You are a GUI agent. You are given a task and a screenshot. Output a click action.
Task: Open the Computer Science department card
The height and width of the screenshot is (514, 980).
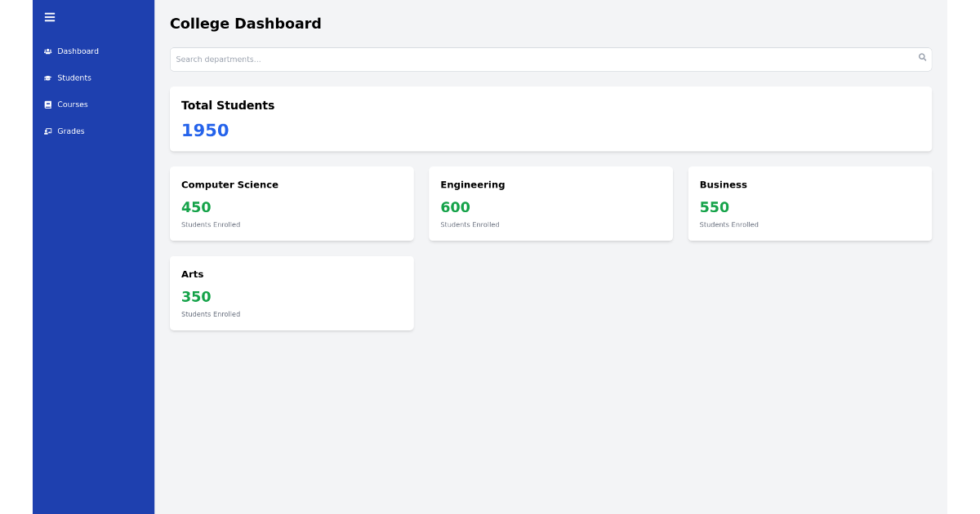(292, 203)
